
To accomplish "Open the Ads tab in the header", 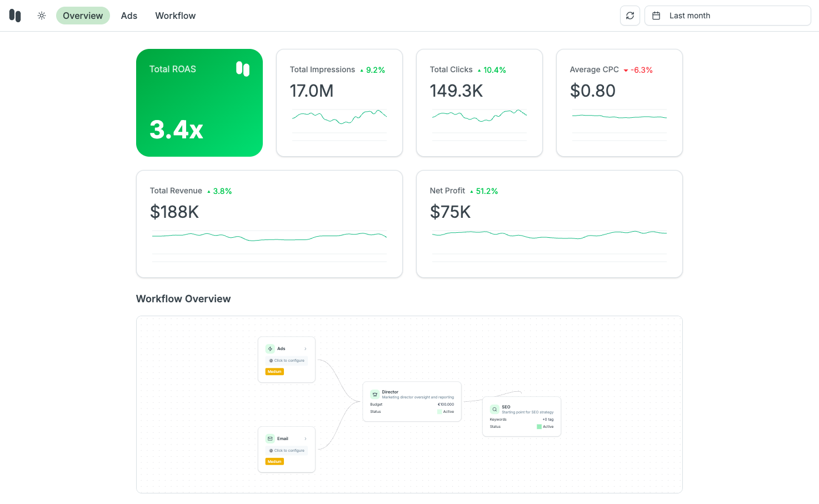I will (129, 16).
